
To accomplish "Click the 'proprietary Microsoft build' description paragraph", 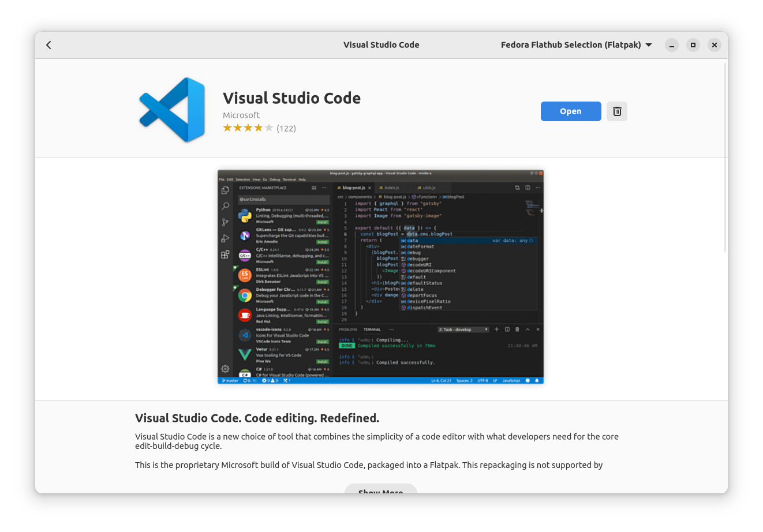I will pos(369,465).
